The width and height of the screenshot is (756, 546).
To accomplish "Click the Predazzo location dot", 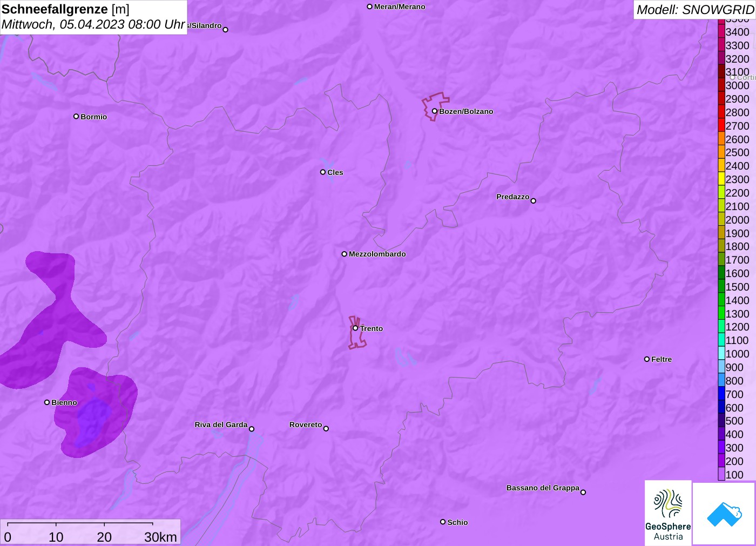I will (534, 201).
